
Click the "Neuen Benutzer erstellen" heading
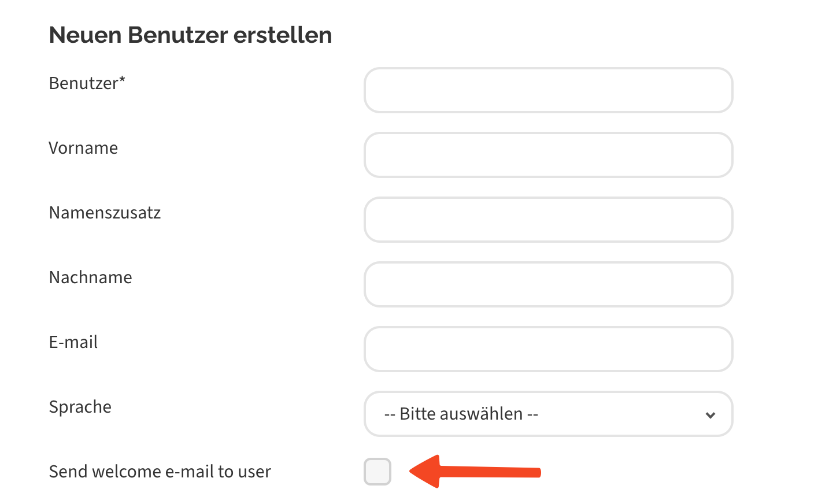click(190, 35)
